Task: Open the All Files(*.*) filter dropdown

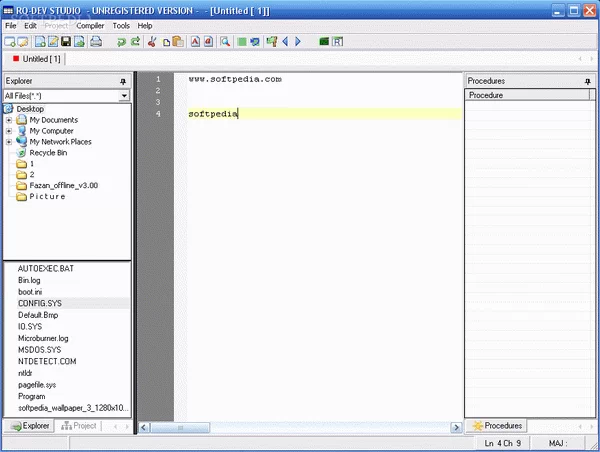Action: pyautogui.click(x=124, y=96)
